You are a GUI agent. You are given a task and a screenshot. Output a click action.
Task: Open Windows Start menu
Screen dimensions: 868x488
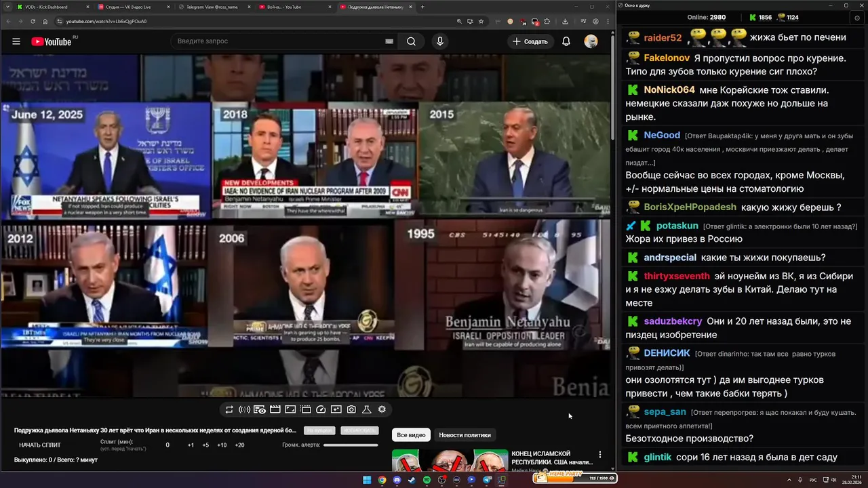(x=367, y=480)
